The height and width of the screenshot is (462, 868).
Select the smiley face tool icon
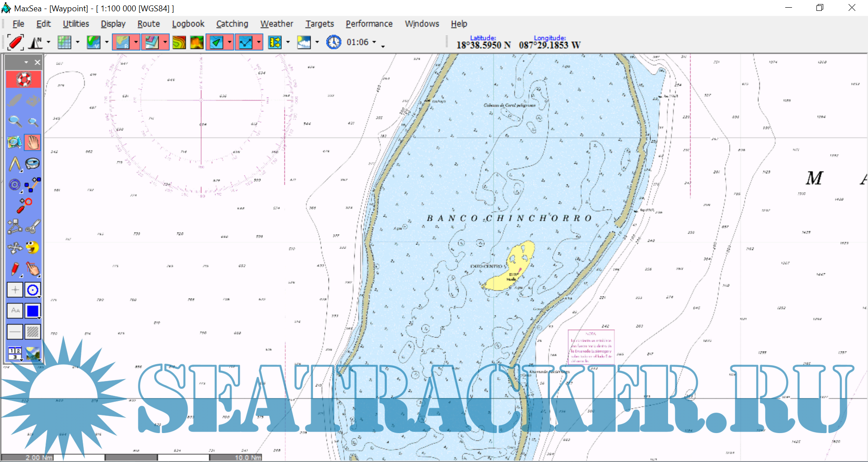[33, 248]
